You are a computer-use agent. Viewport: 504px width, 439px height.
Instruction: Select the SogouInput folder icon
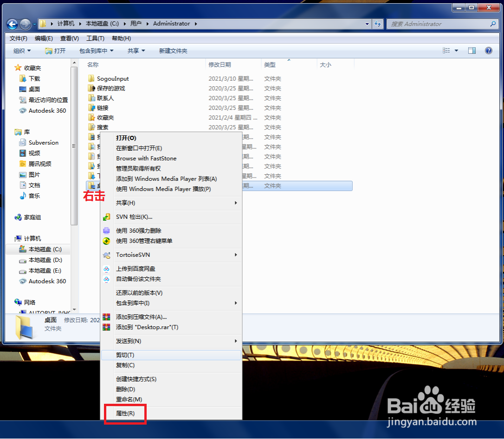coord(91,78)
